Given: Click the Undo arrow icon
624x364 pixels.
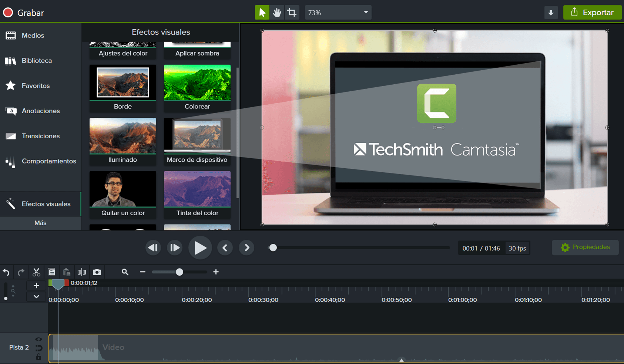Looking at the screenshot, I should (6, 272).
